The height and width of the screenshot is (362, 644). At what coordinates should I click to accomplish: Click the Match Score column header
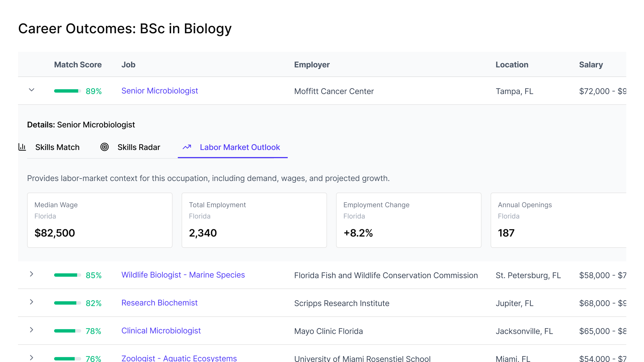coord(78,65)
